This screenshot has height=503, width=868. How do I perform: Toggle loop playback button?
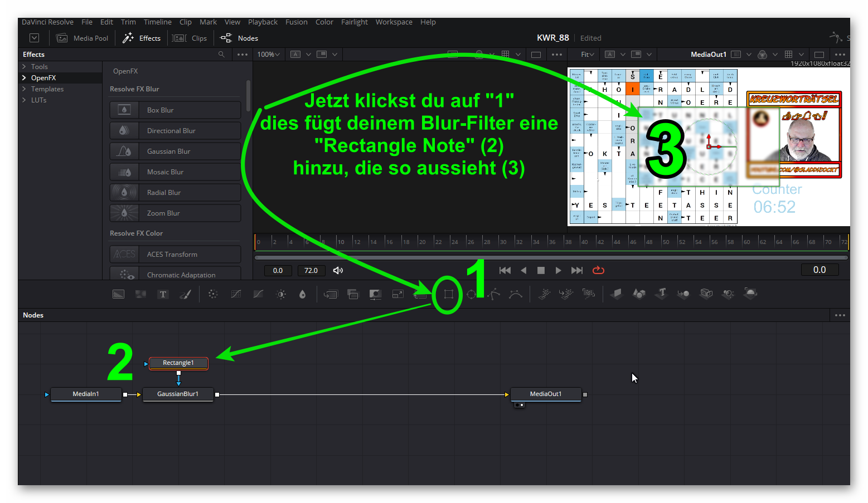(x=598, y=270)
